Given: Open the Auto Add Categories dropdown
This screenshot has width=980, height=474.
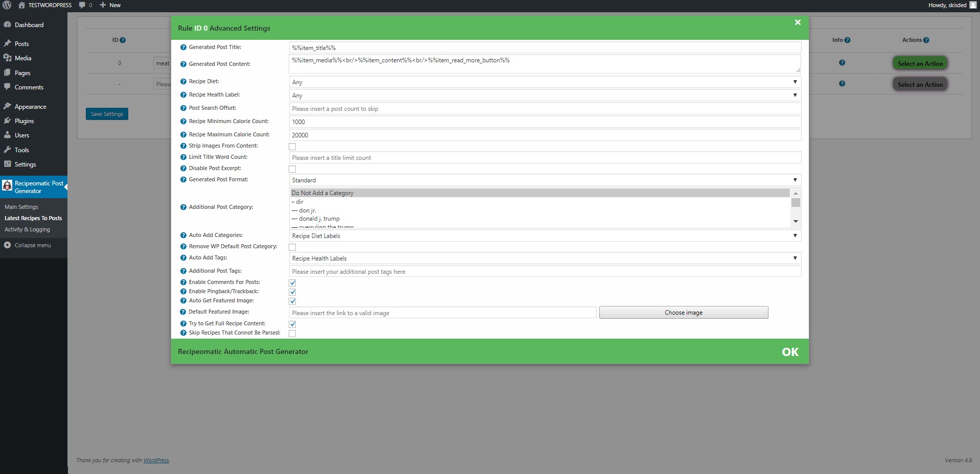Looking at the screenshot, I should [x=545, y=236].
